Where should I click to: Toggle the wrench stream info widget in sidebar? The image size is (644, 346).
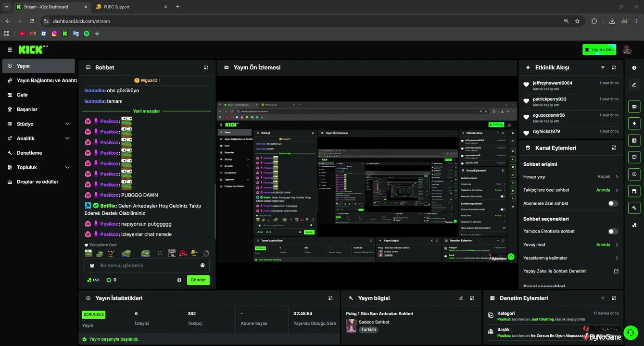(x=634, y=208)
